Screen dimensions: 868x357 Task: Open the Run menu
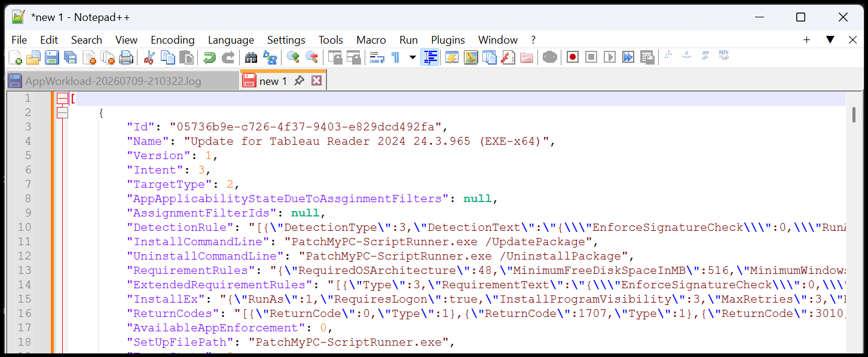(409, 40)
